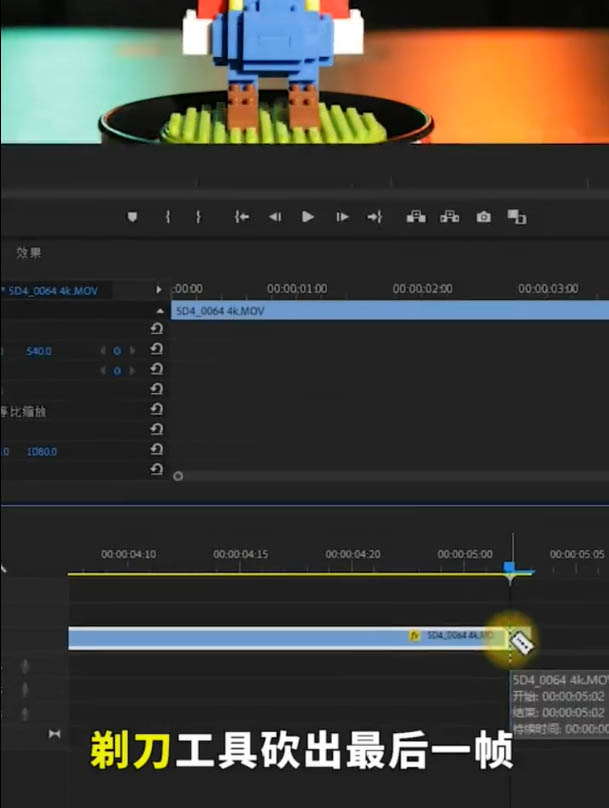Reset the 等比缩放 parameter
Viewport: 609px width, 808px height.
pyautogui.click(x=157, y=410)
